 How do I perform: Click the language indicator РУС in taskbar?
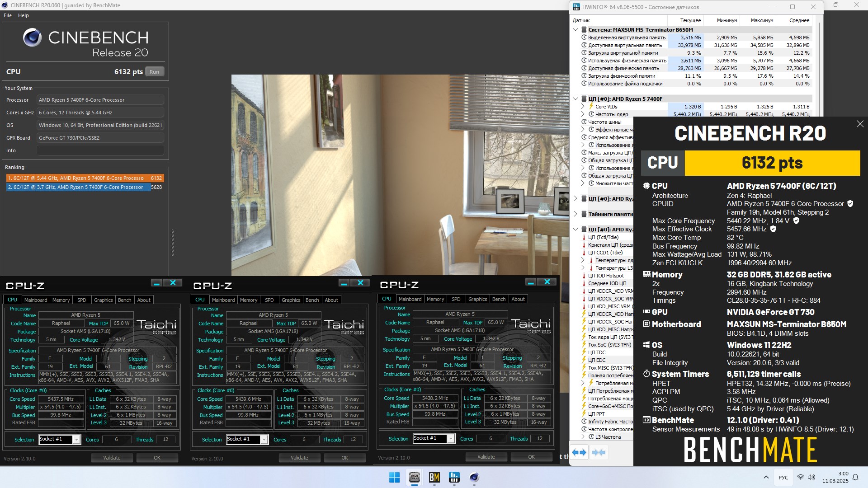click(783, 477)
